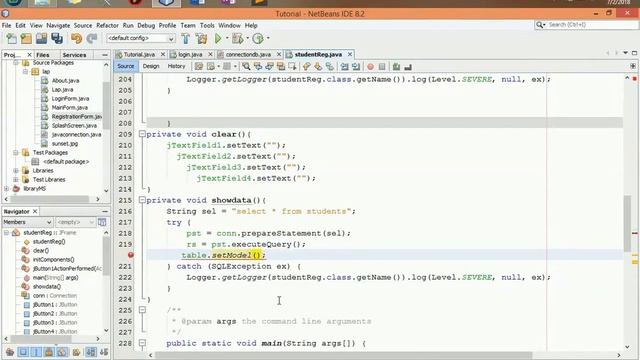Build the project with the hammer icon

(186, 39)
